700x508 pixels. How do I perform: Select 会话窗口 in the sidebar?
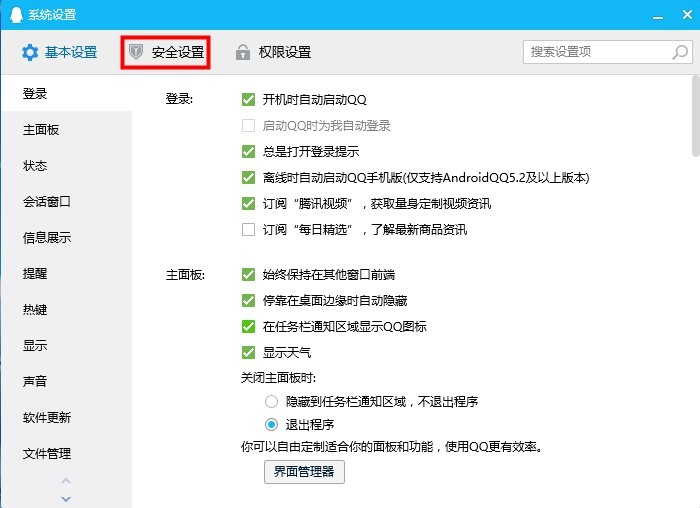pos(67,202)
